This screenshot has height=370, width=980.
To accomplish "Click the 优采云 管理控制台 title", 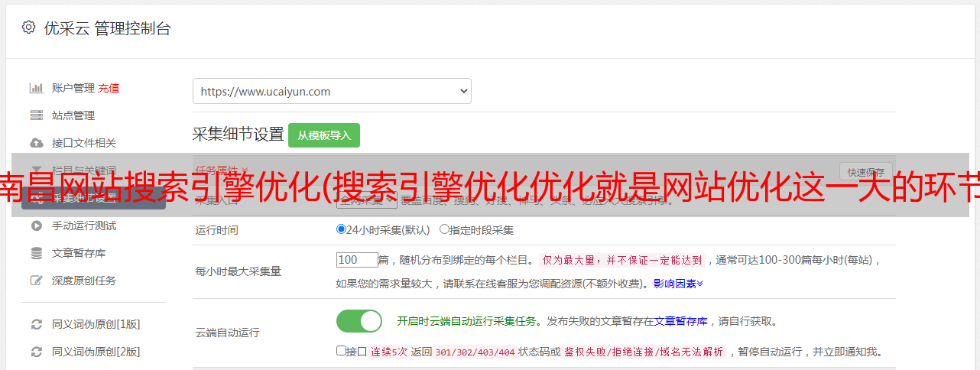I will (x=107, y=28).
